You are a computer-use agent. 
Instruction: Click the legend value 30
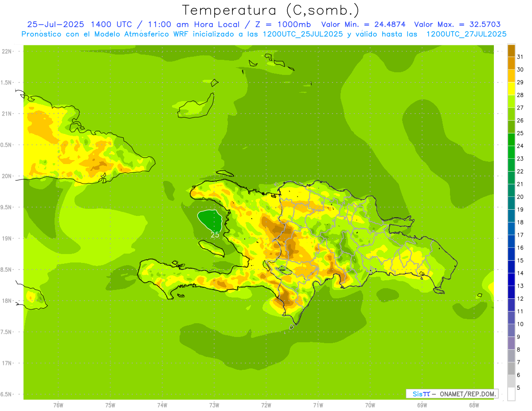point(520,70)
